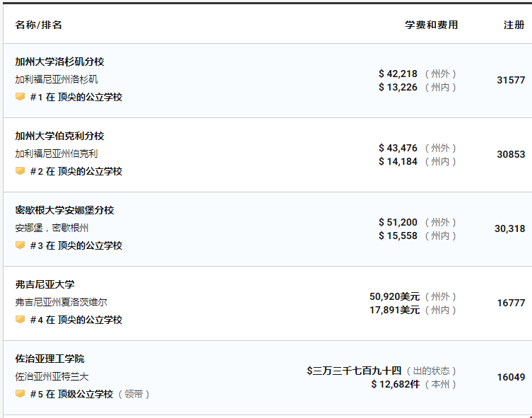Select ranking text #2 在 顶尖的公立学校
Screen dimensions: 532x418
click(76, 171)
